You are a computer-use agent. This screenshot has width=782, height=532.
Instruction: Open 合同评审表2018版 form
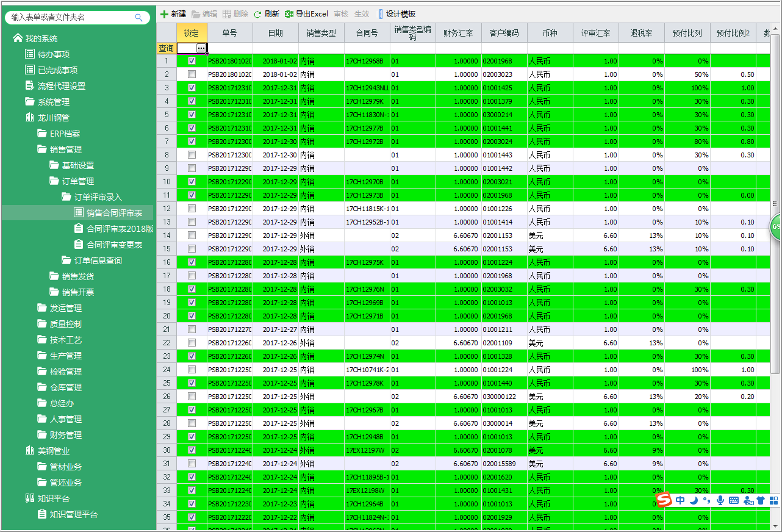pyautogui.click(x=113, y=229)
